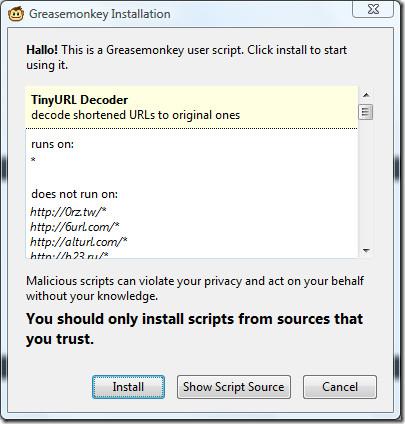Close the dialog with the X button

click(x=373, y=9)
